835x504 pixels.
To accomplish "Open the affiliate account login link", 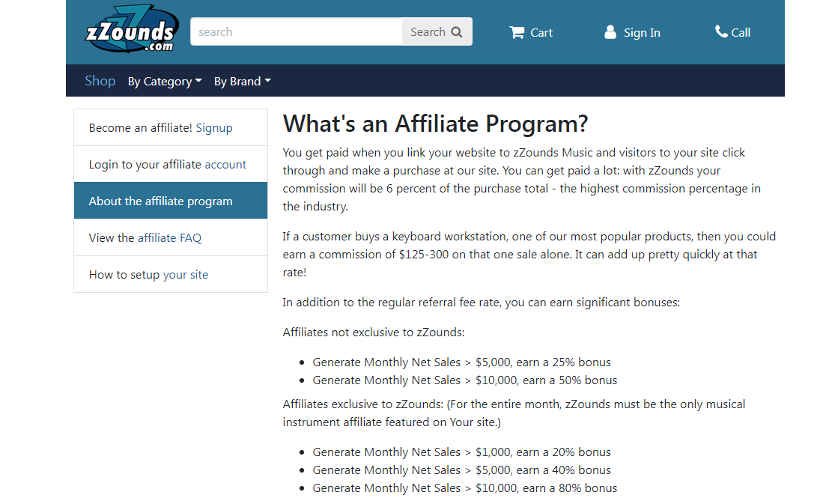I will [225, 165].
